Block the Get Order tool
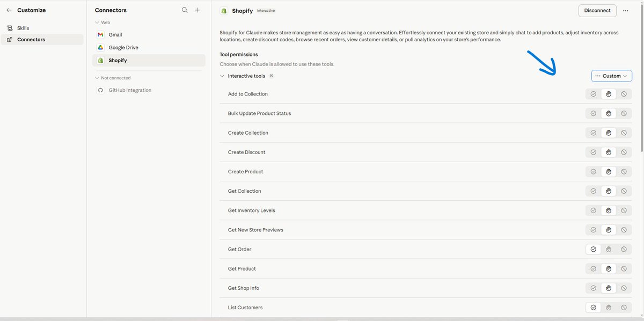Screen dimensions: 644x321 click(624, 249)
